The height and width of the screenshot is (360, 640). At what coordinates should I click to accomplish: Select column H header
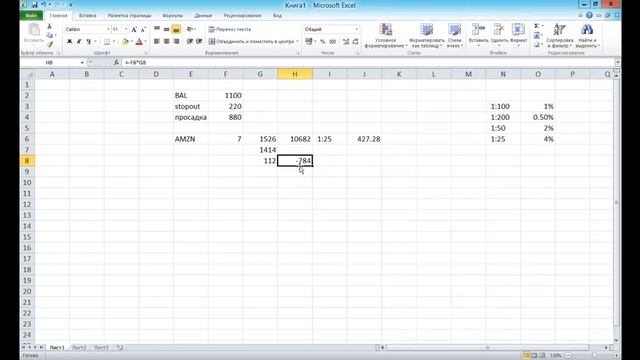pos(295,74)
